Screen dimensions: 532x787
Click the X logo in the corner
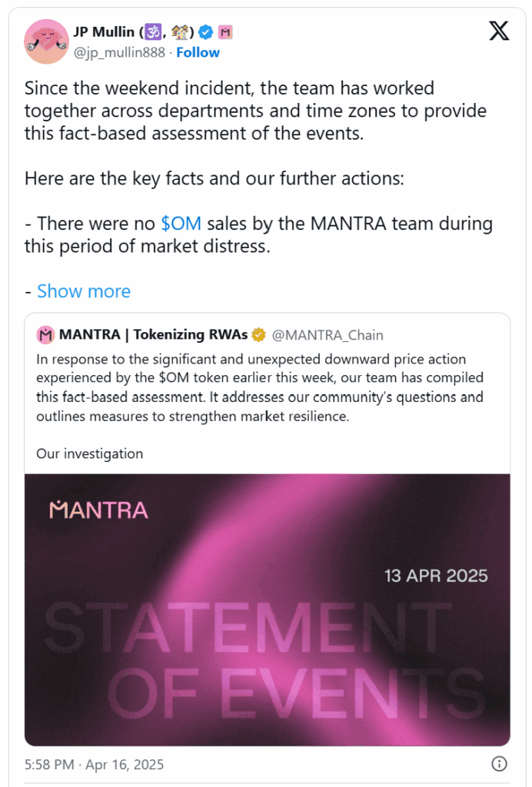click(498, 31)
